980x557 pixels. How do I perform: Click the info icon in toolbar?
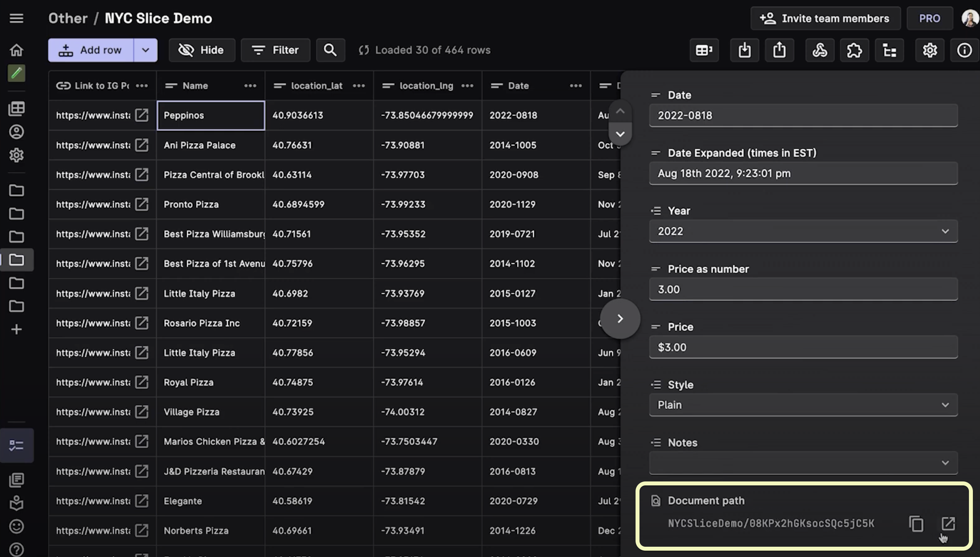[x=964, y=50]
